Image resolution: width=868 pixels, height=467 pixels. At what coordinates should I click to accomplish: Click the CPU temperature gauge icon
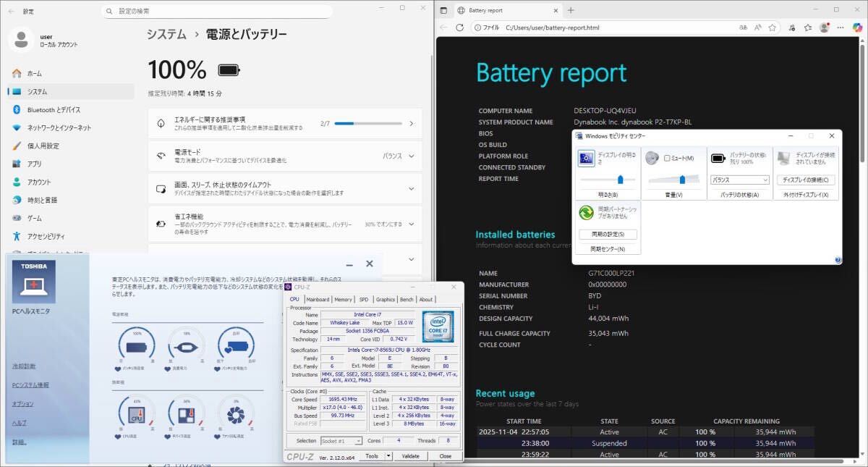[136, 415]
